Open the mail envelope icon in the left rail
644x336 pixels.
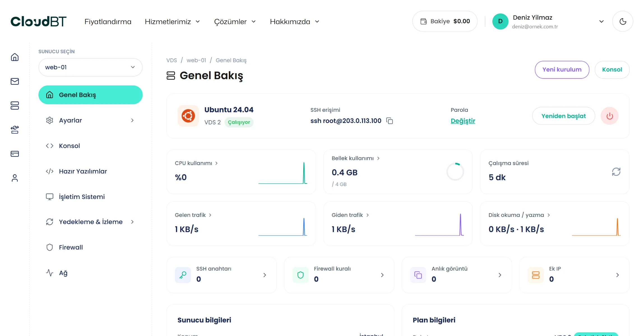(15, 81)
